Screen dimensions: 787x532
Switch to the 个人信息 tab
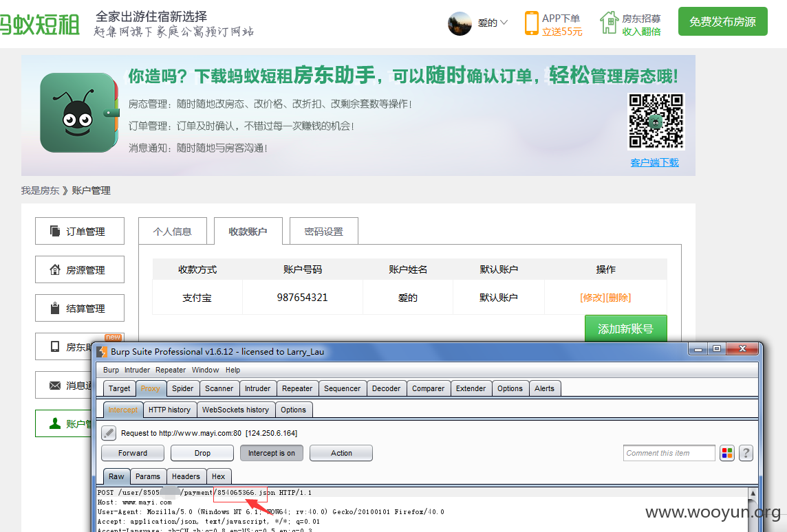click(173, 231)
